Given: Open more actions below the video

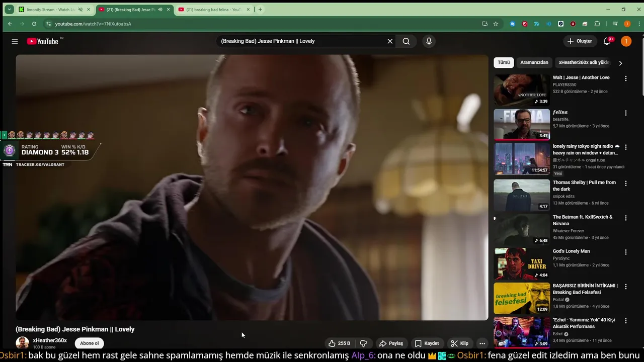Looking at the screenshot, I should [482, 343].
